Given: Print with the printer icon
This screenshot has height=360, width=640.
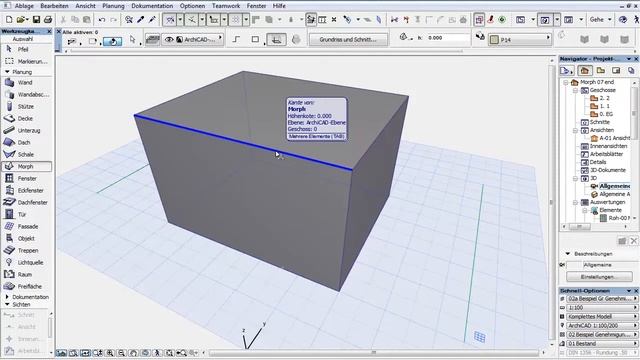Looking at the screenshot, I should click(48, 19).
